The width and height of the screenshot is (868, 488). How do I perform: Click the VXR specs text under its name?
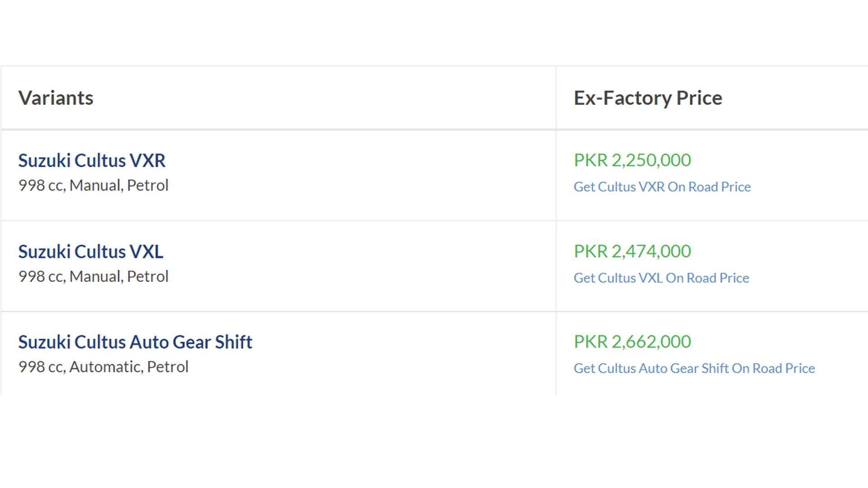93,185
